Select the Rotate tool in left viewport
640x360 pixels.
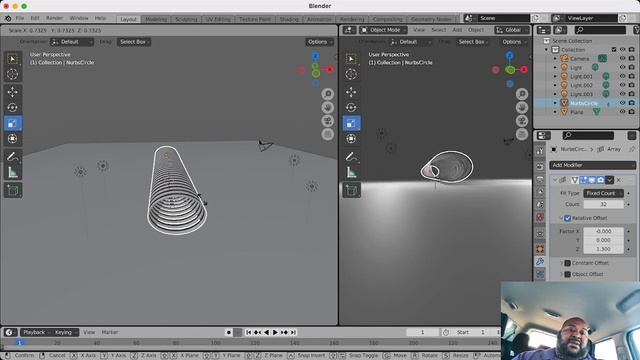pyautogui.click(x=13, y=107)
